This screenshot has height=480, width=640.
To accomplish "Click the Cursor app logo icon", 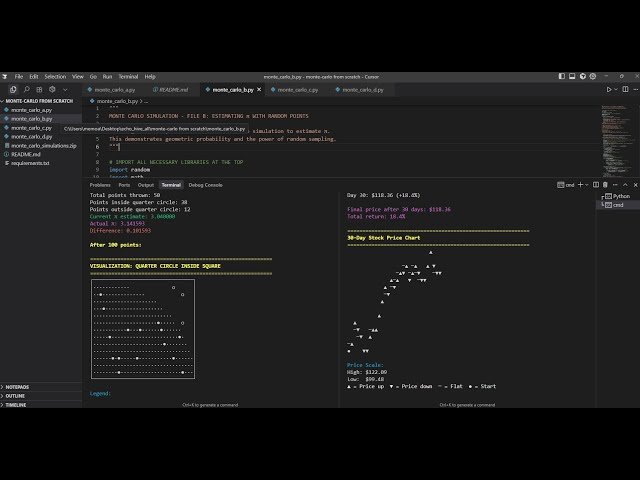I will 4,76.
